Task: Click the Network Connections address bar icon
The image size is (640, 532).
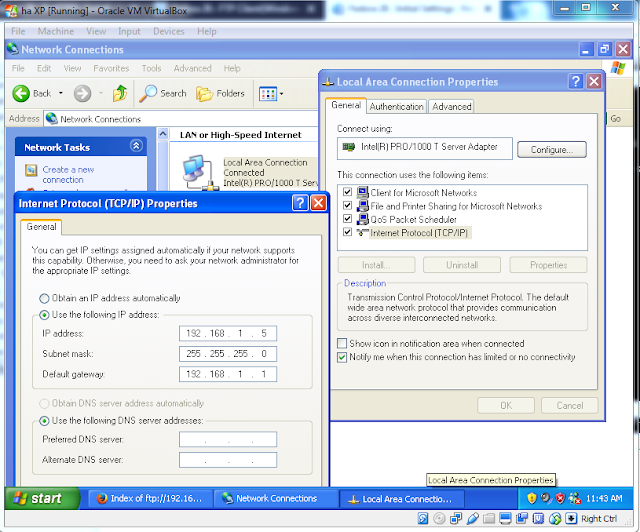Action: coord(51,119)
